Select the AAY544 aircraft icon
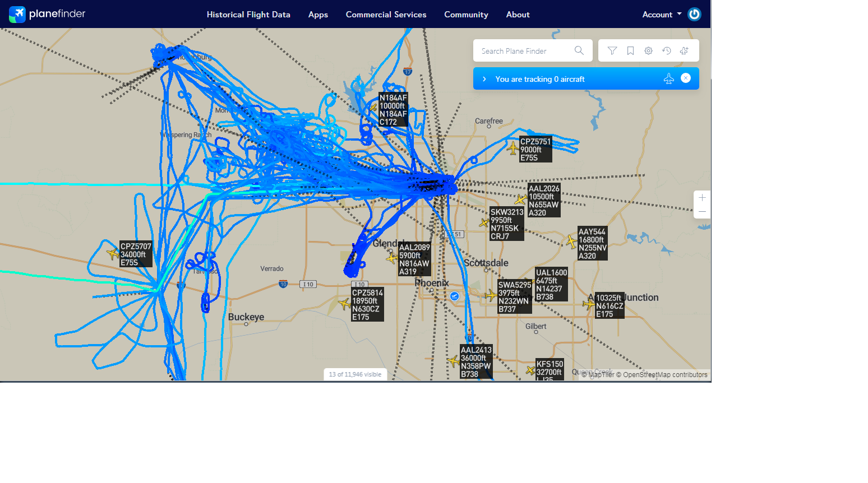This screenshot has height=483, width=868. (571, 241)
